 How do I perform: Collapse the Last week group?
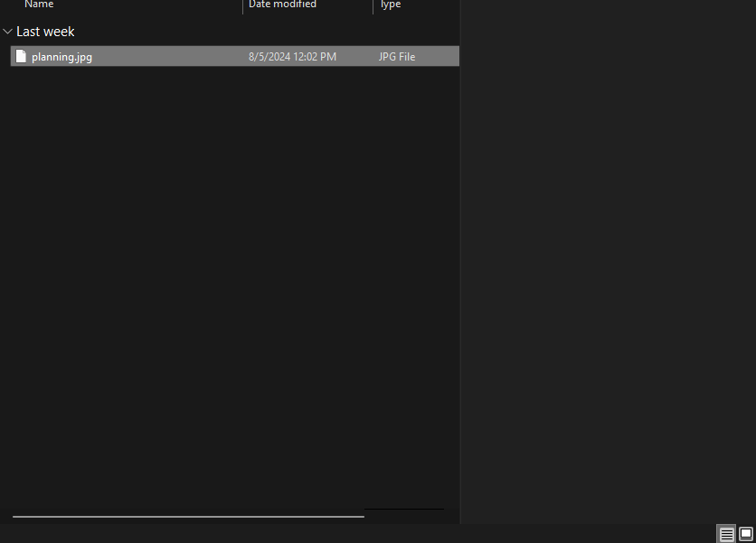7,32
